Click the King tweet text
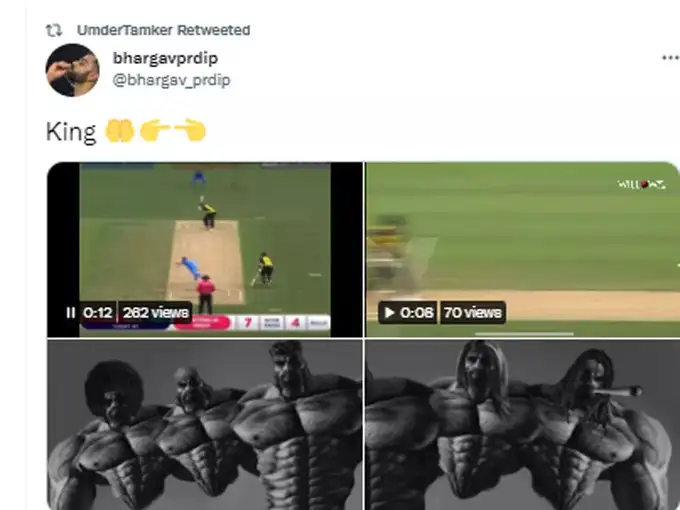This screenshot has width=680, height=510. pyautogui.click(x=71, y=132)
